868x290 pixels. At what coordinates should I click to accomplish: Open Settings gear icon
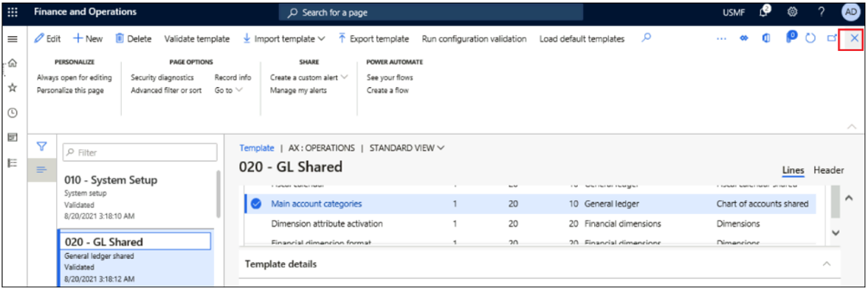tap(793, 12)
